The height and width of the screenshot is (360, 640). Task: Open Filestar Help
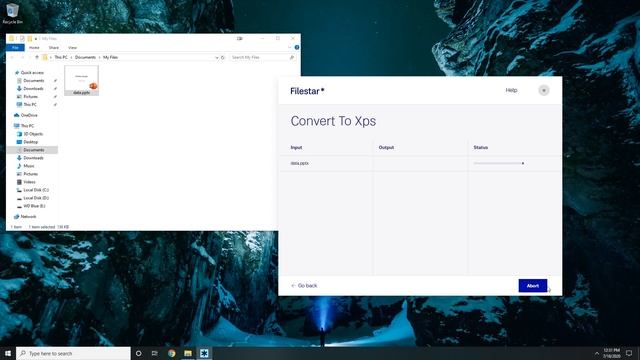click(x=511, y=90)
